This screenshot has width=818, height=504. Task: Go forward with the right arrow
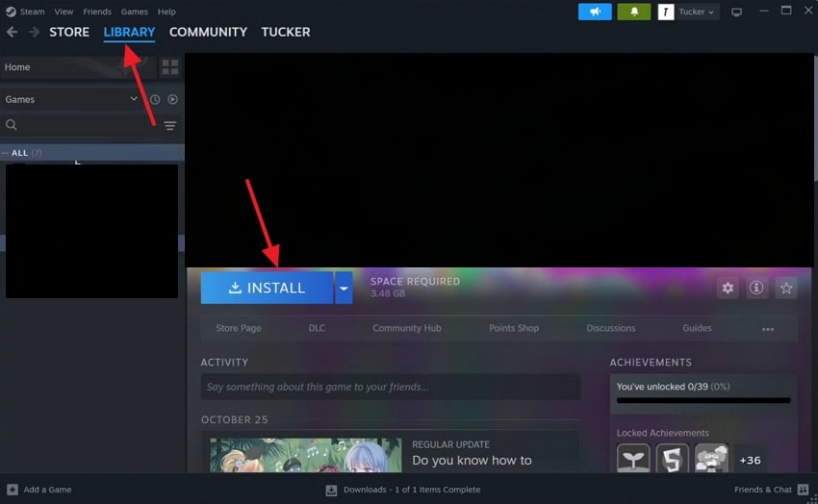point(34,32)
